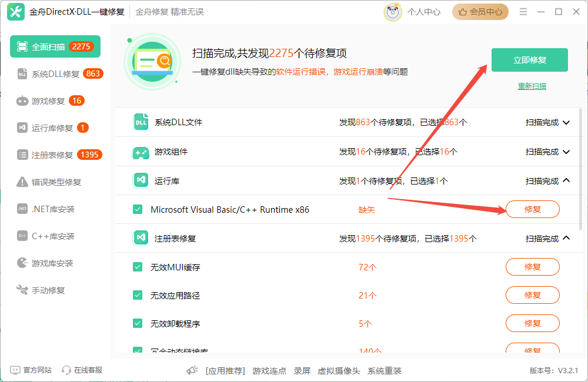
Task: Click the panda user avatar icon
Action: [x=393, y=12]
